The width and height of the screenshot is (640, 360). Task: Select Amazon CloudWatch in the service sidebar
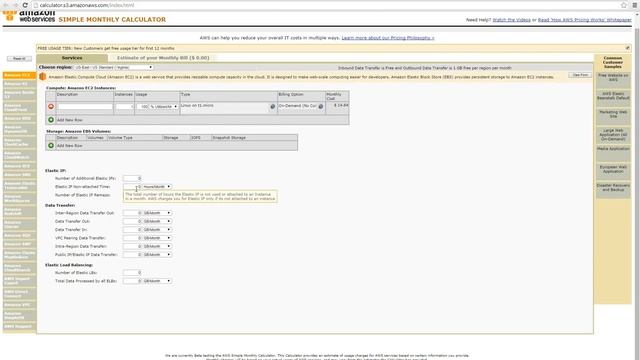click(19, 155)
